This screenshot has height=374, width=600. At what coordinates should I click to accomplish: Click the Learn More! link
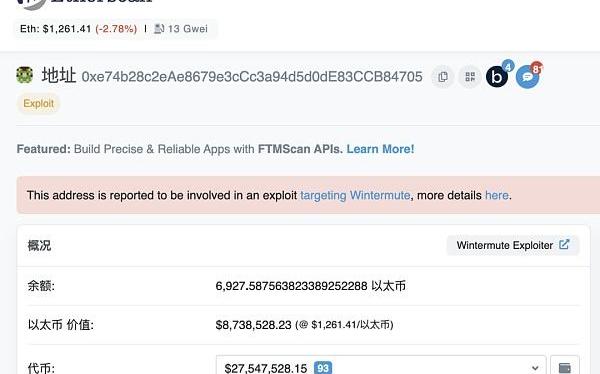[380, 149]
